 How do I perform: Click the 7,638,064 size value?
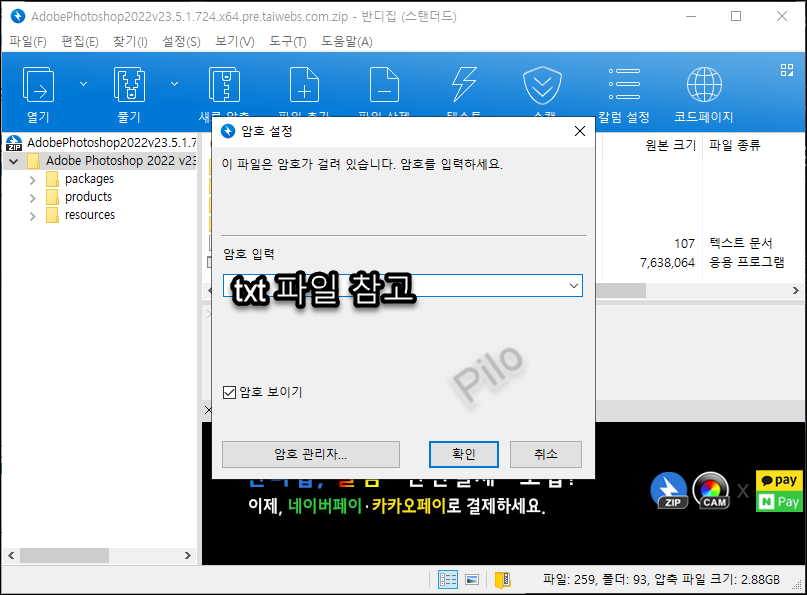pos(667,263)
